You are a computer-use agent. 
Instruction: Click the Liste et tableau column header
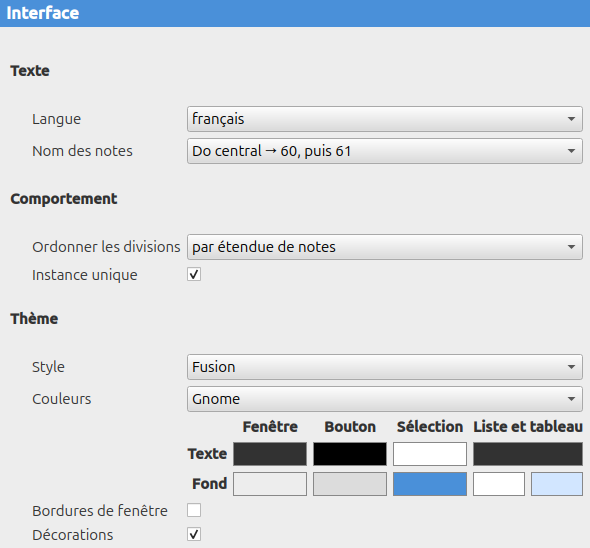[x=528, y=427]
